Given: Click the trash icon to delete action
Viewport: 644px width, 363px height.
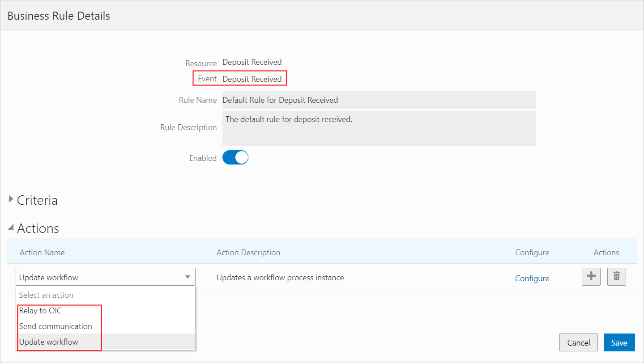Looking at the screenshot, I should 616,277.
